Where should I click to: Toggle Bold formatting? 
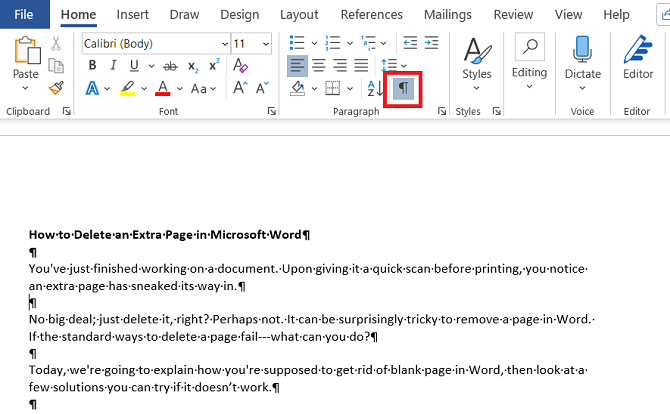[92, 66]
